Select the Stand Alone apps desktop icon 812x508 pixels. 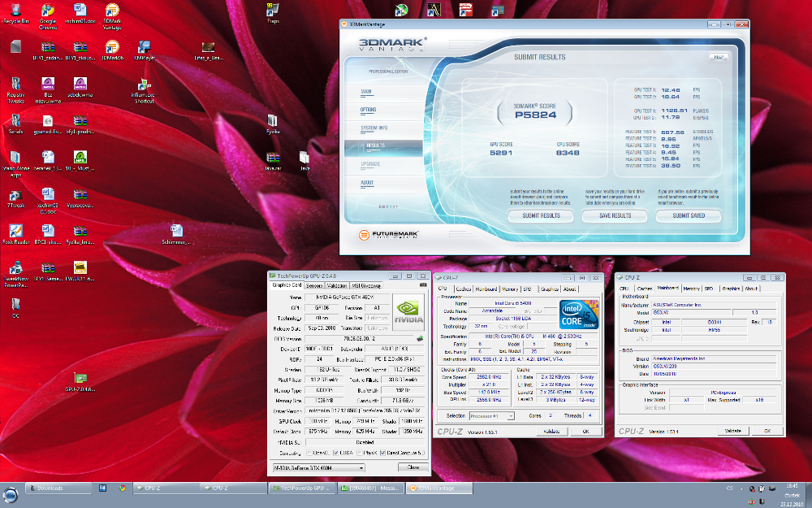[15, 164]
